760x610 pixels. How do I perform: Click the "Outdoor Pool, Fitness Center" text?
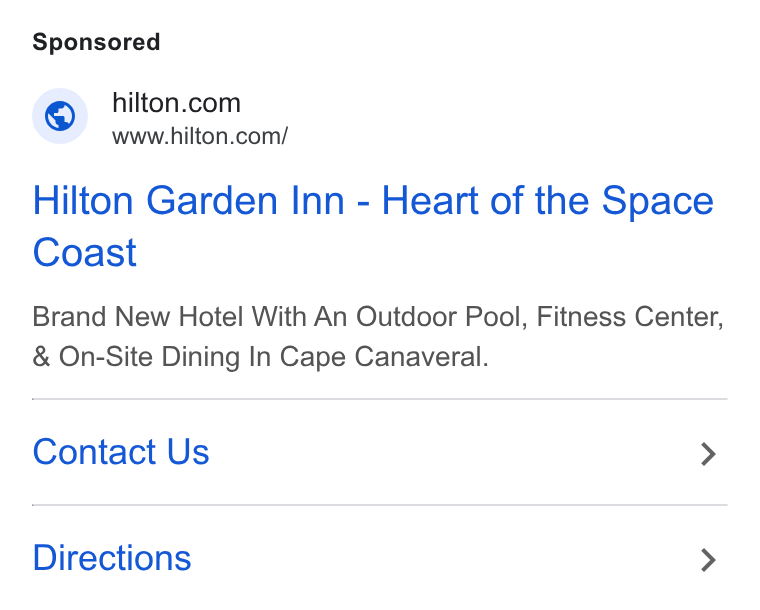coord(539,317)
